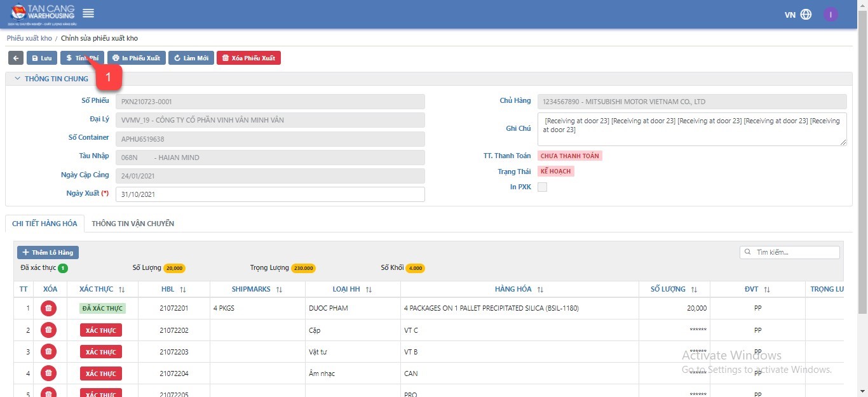Click XÁC THỰC for row 2
868x397 pixels.
100,330
